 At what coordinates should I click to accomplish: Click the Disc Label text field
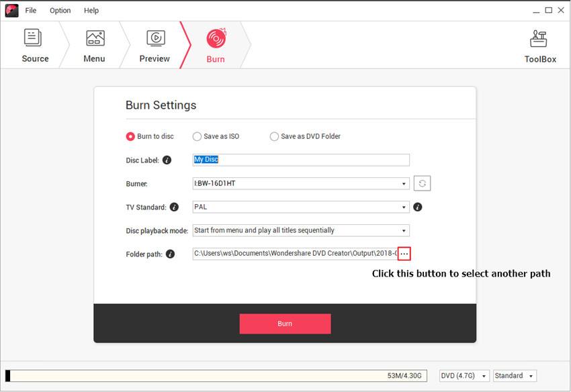click(x=301, y=160)
